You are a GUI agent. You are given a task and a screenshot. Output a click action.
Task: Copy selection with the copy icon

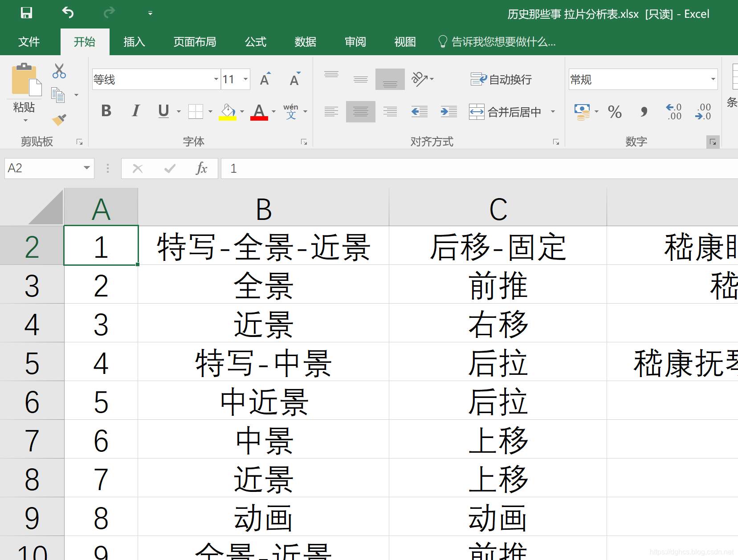[x=58, y=95]
